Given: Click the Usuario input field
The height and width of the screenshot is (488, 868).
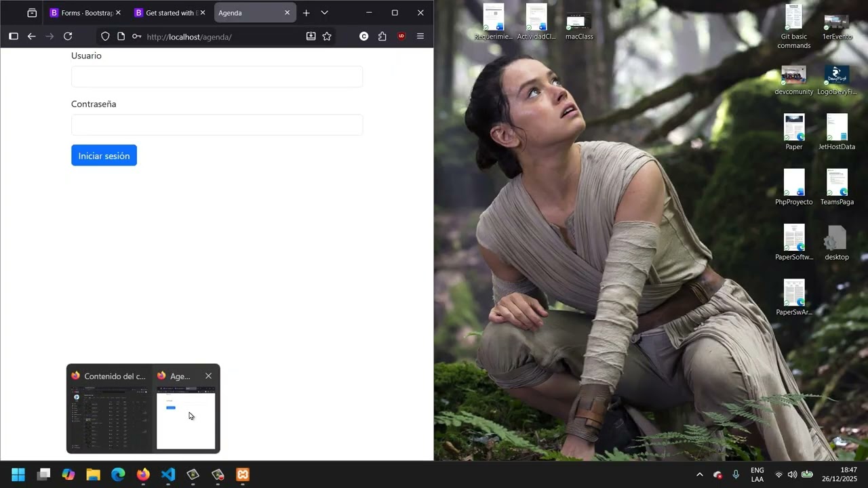Looking at the screenshot, I should click(x=217, y=77).
